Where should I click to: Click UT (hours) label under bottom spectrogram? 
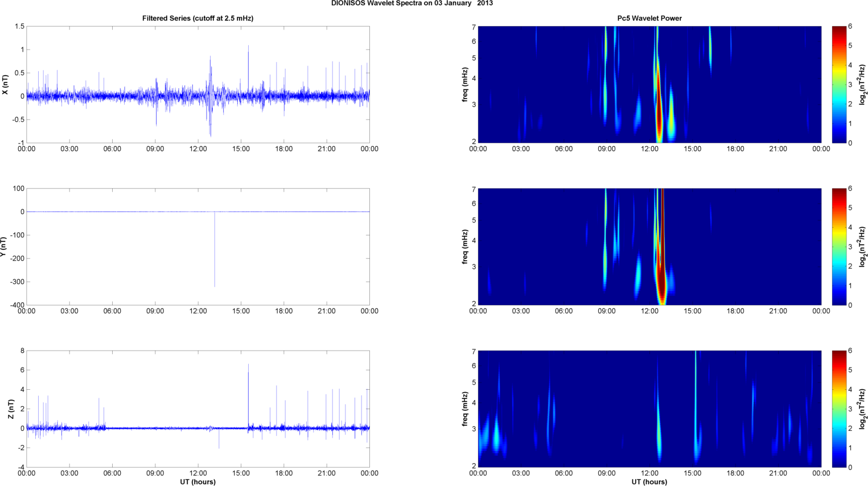[649, 482]
